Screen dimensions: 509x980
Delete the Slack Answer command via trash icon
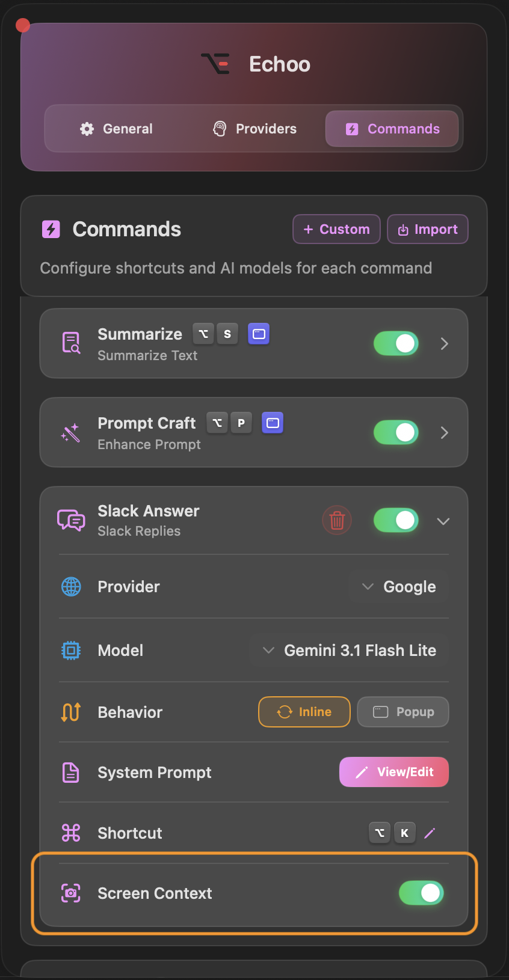tap(337, 520)
